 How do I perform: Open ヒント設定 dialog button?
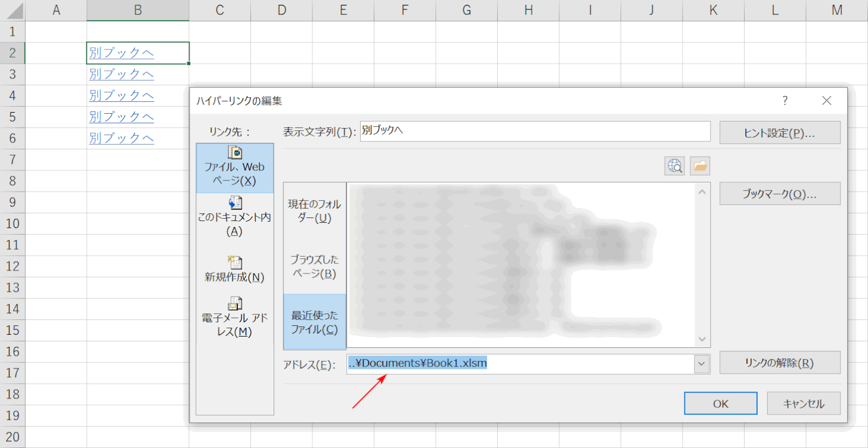(780, 133)
